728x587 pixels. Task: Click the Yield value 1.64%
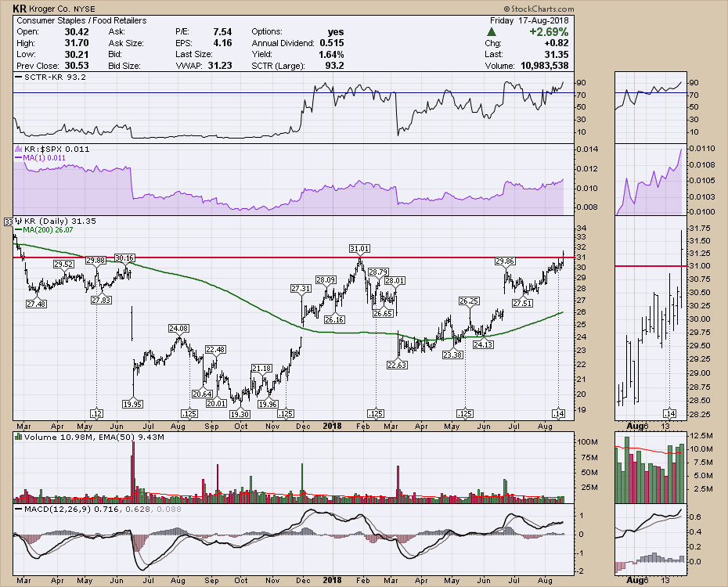[331, 54]
